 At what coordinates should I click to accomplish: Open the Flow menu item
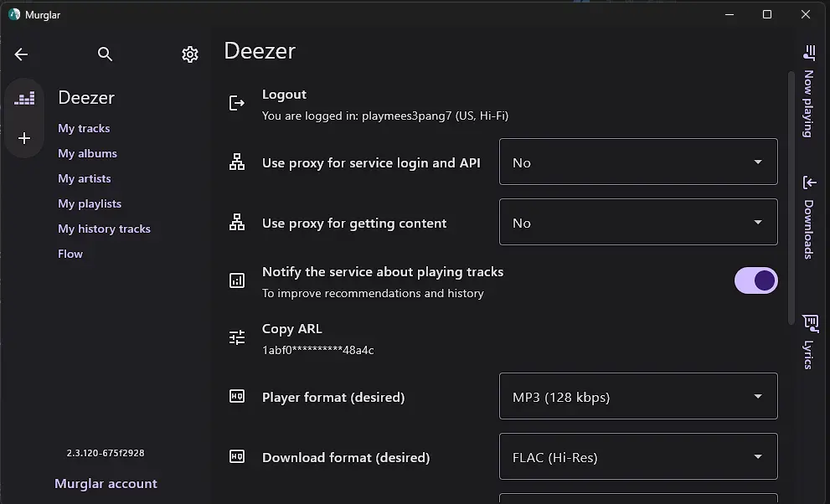(70, 254)
